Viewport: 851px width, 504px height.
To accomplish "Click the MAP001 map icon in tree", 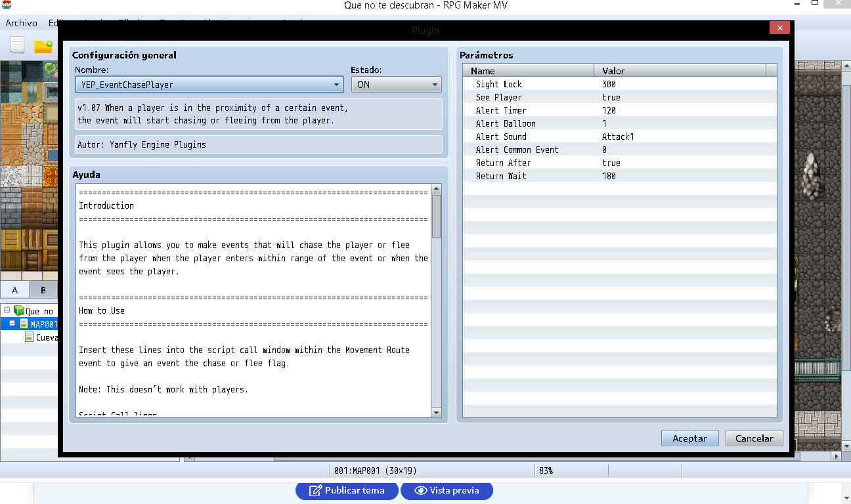I will [24, 324].
